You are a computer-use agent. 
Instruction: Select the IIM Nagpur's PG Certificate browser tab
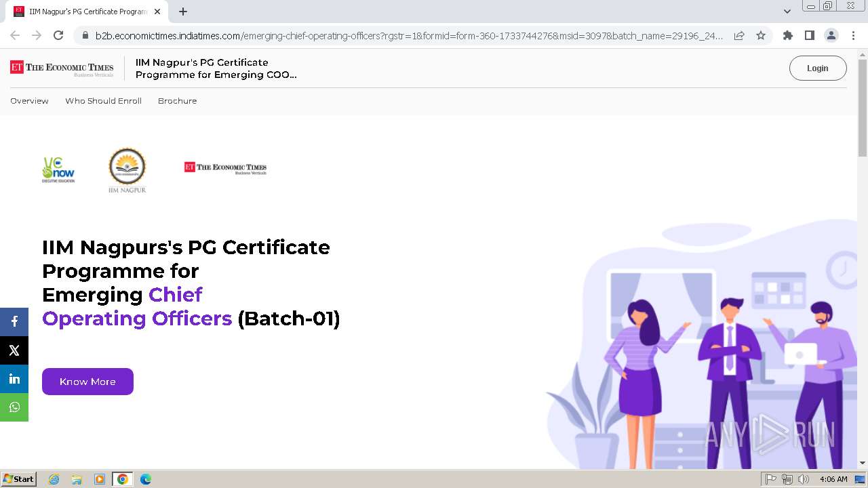(87, 12)
